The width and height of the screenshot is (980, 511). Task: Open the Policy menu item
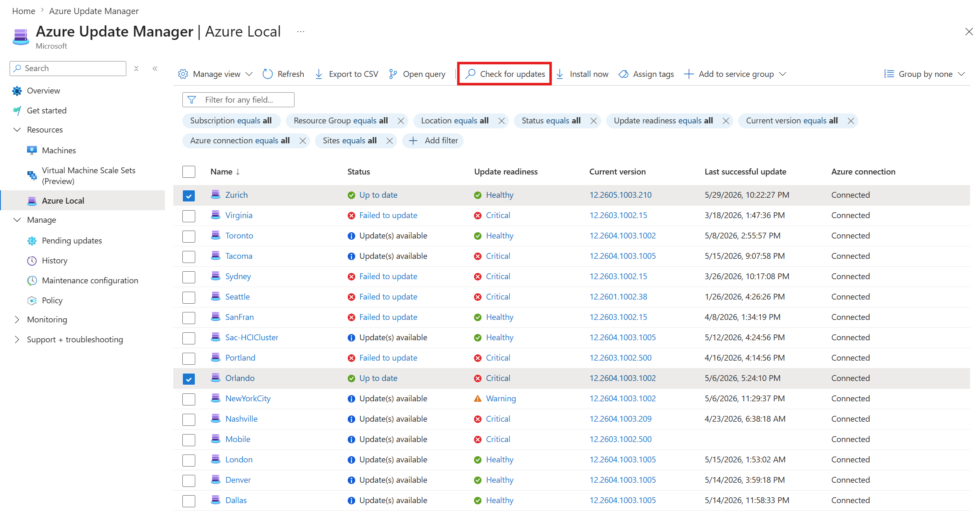(52, 300)
